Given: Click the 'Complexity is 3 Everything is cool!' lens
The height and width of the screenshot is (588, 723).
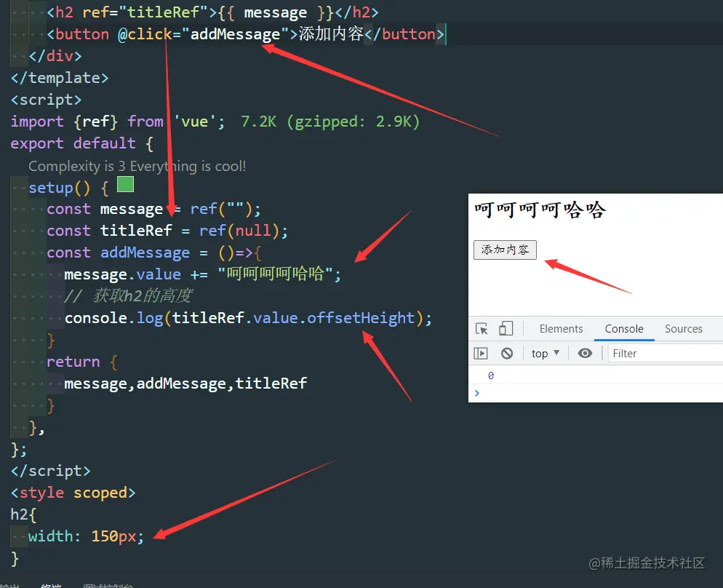Looking at the screenshot, I should click(137, 166).
